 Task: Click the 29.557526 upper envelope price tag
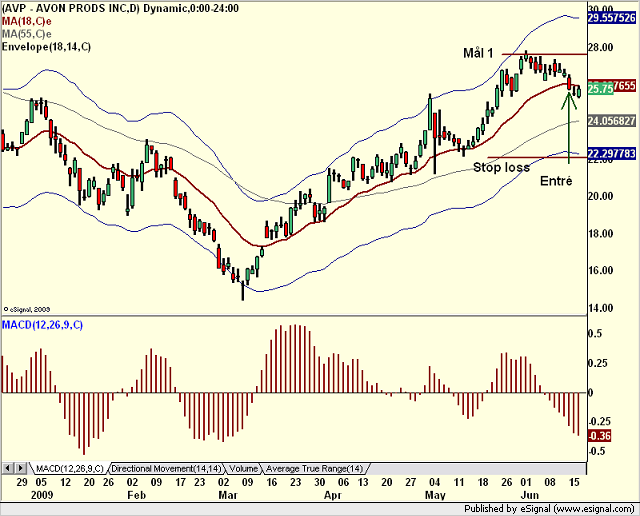coord(612,18)
